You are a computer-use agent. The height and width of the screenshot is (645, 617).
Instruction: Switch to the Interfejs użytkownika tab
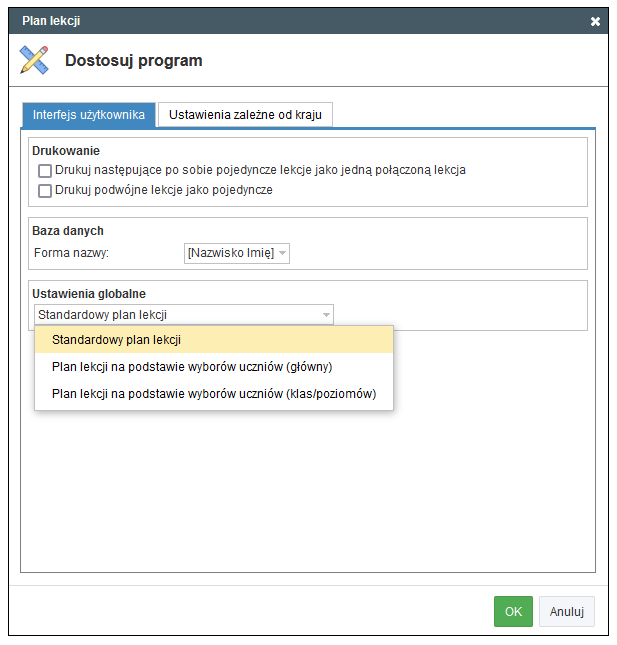pyautogui.click(x=89, y=115)
